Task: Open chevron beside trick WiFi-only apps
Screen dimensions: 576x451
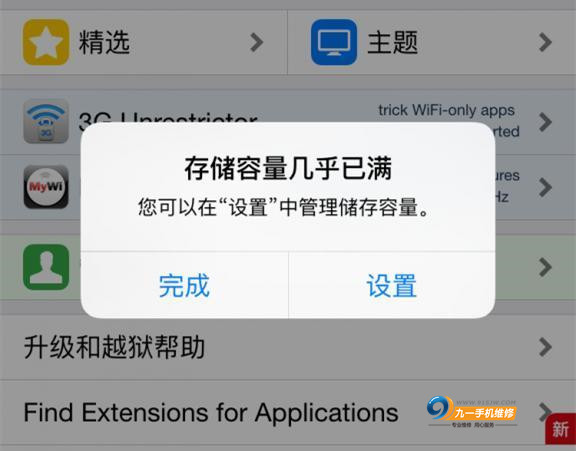Action: pos(546,122)
